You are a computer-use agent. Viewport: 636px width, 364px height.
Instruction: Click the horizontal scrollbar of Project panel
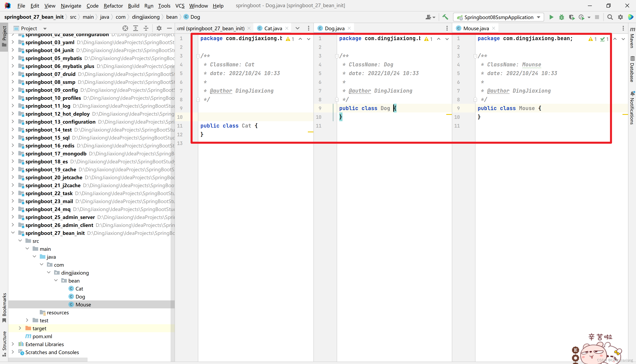coord(48,359)
